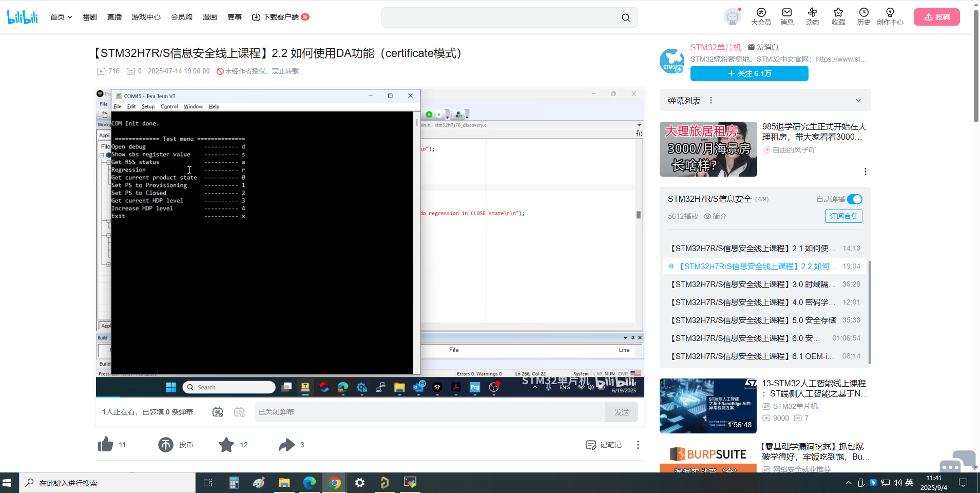This screenshot has width=980, height=493.
Task: Open more options dots beside 记笔记
Action: point(638,445)
